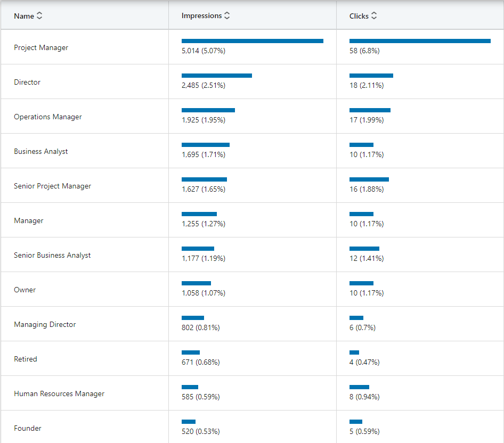
Task: Click the Director impressions bar
Action: point(217,76)
